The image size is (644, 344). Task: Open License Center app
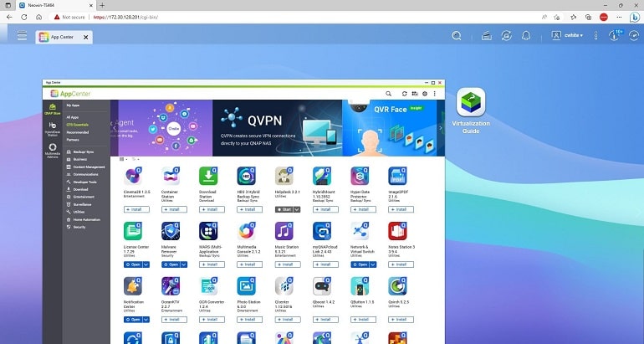pos(133,264)
